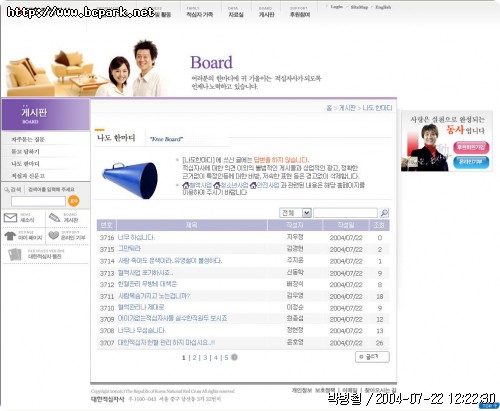Viewport: 500px width, 411px height.
Task: Open the 게시판 Board top menu
Action: pyautogui.click(x=266, y=12)
